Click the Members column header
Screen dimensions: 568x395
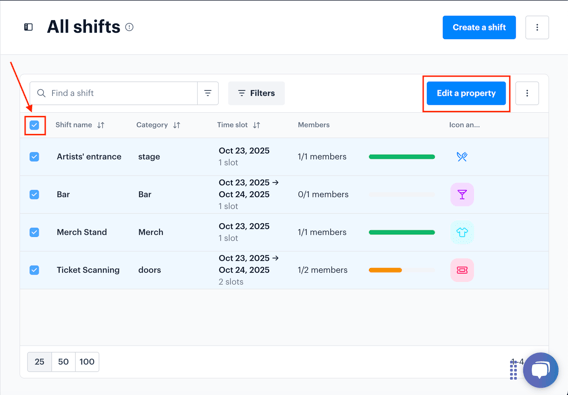click(313, 125)
